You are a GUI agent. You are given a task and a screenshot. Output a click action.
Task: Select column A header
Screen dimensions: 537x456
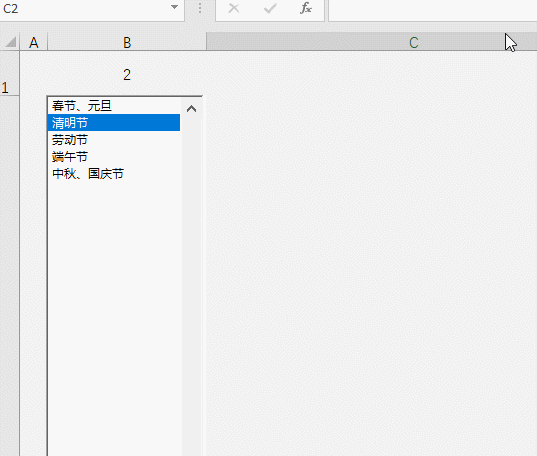pos(34,42)
